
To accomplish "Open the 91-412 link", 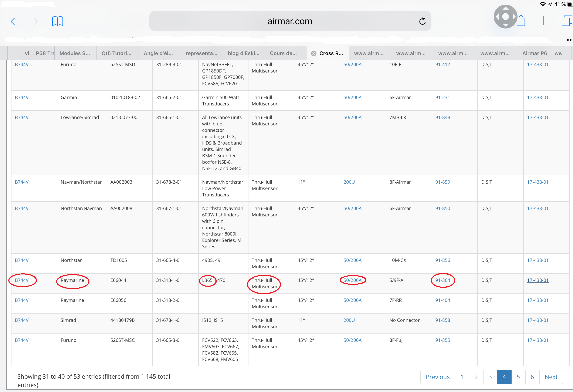I will click(x=443, y=65).
